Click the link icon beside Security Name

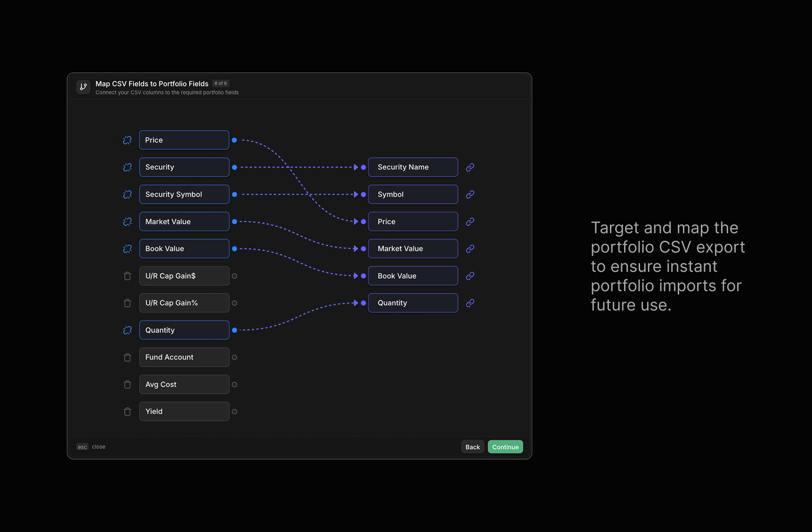click(x=470, y=167)
